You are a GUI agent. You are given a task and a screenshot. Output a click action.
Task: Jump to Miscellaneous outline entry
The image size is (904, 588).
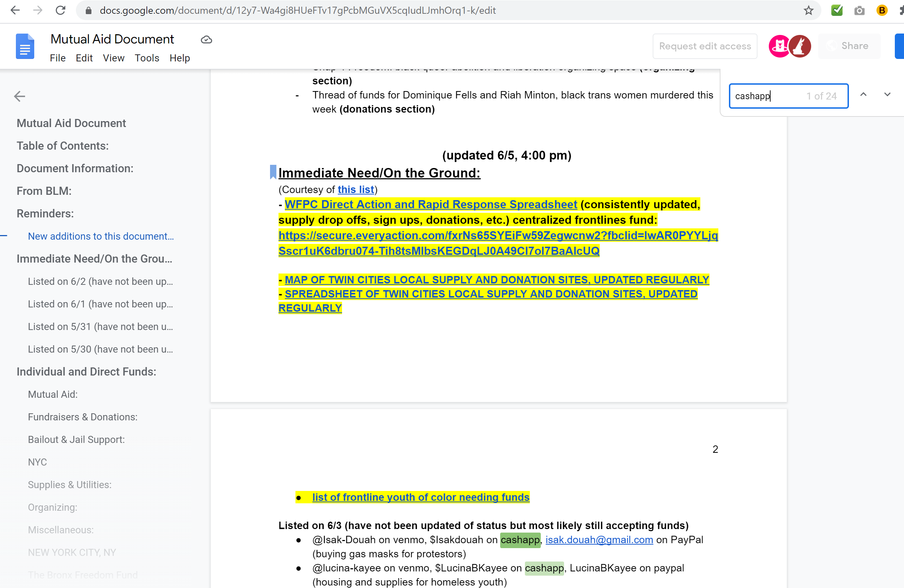(x=61, y=530)
